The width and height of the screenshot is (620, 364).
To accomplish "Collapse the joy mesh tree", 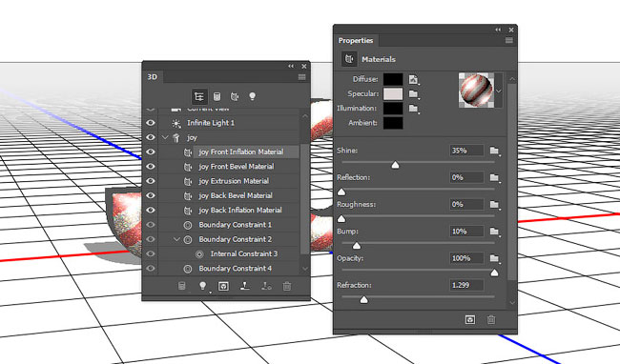I will 165,137.
